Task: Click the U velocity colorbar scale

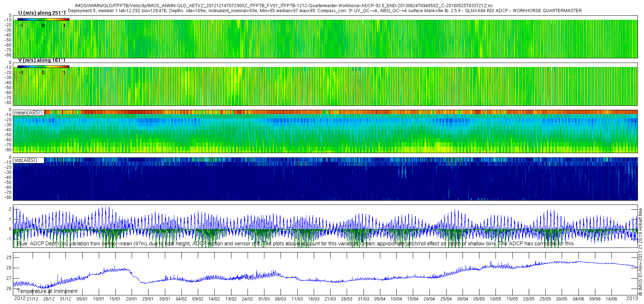Action: pos(43,19)
